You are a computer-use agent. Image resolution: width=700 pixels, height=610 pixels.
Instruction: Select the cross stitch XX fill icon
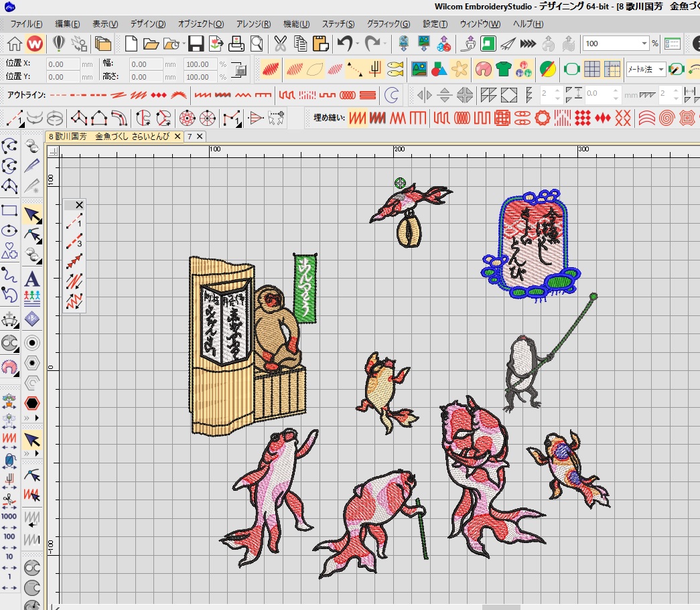623,119
